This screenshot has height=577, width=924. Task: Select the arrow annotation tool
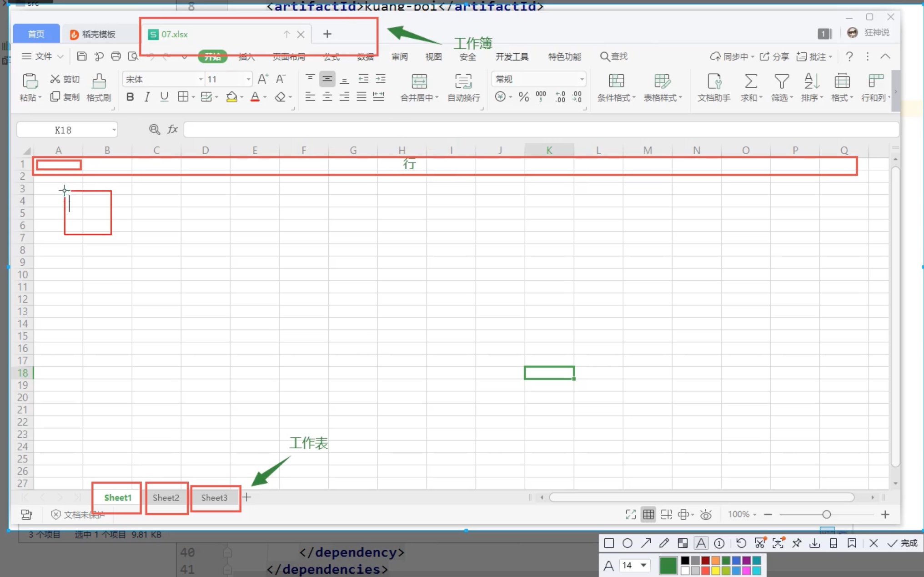[x=646, y=543]
